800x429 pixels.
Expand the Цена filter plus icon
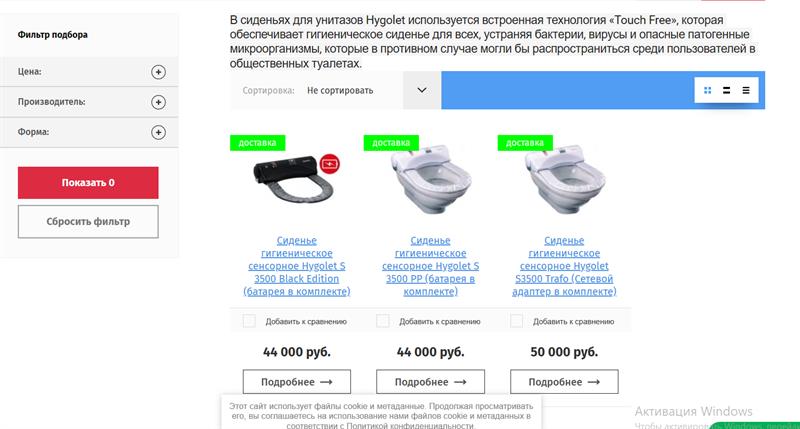(158, 72)
